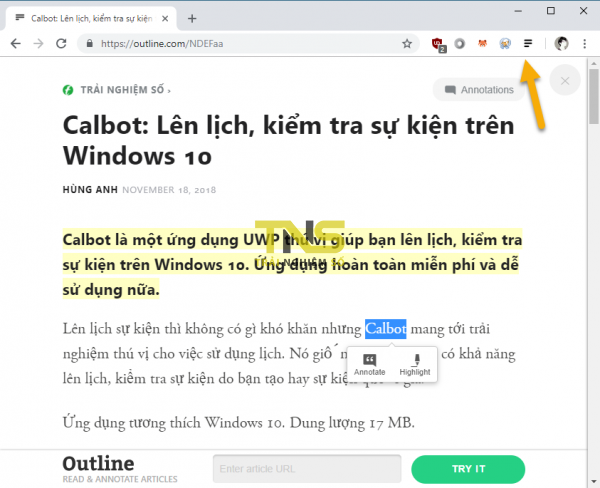The height and width of the screenshot is (488, 600).
Task: Close the Calbot browser tab
Action: click(x=165, y=18)
